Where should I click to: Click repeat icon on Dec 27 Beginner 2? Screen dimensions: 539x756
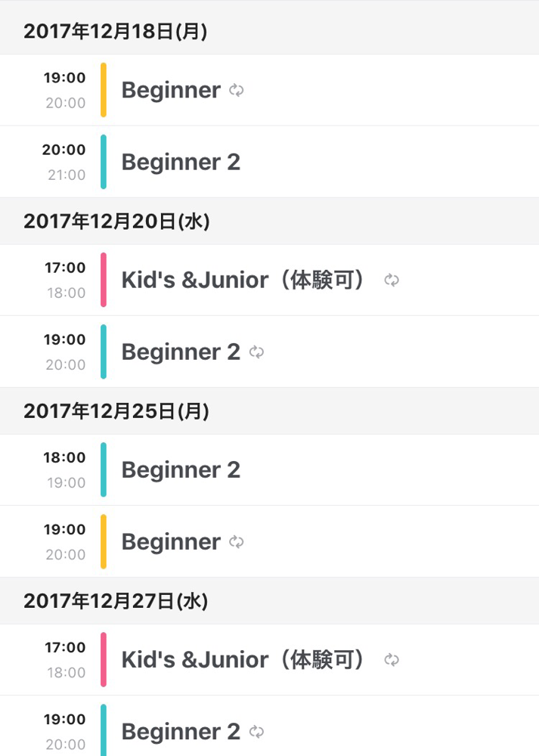coord(256,732)
